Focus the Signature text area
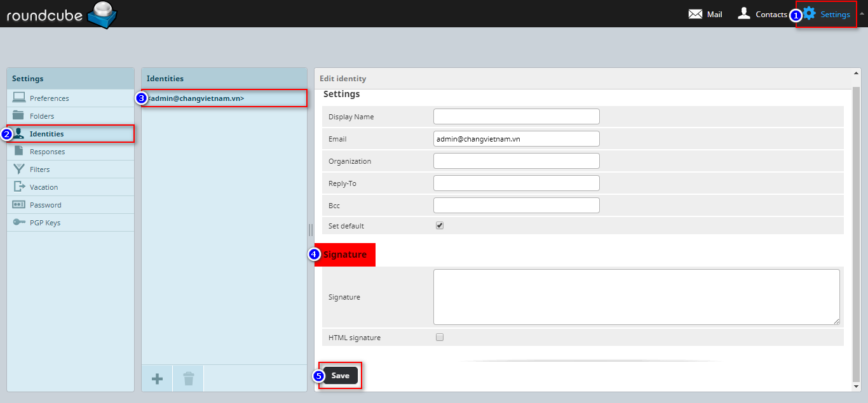This screenshot has height=403, width=868. coord(636,296)
